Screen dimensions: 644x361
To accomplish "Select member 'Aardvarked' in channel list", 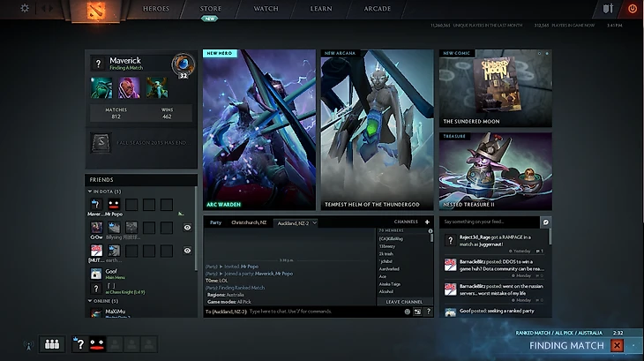I will (389, 269).
